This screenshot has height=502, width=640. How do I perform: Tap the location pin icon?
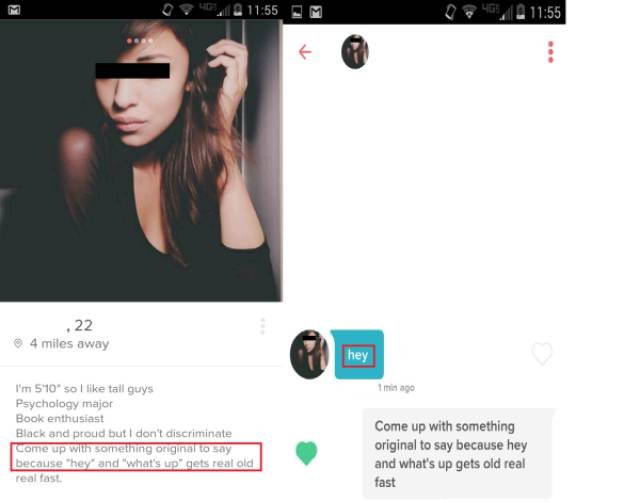pyautogui.click(x=18, y=343)
